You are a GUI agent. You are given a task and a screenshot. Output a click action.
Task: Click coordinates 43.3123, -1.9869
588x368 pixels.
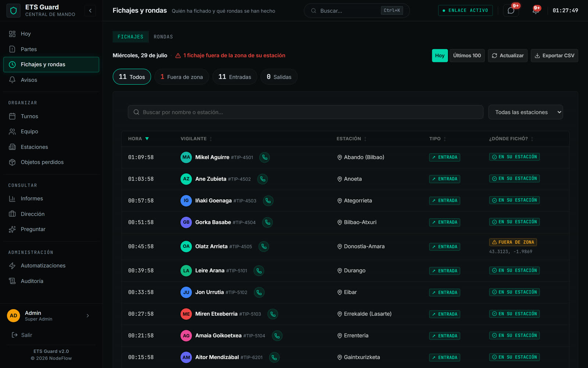510,252
